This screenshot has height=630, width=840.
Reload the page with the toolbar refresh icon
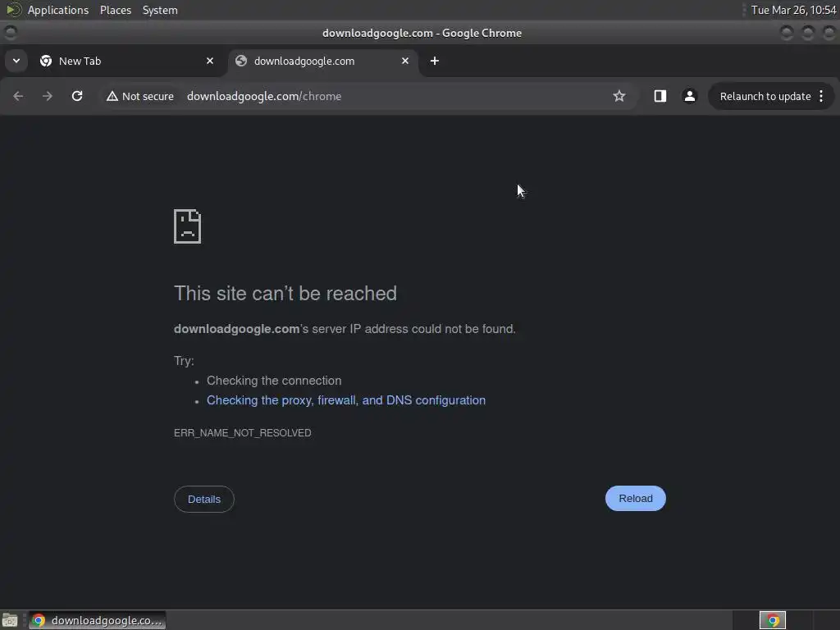[x=77, y=96]
